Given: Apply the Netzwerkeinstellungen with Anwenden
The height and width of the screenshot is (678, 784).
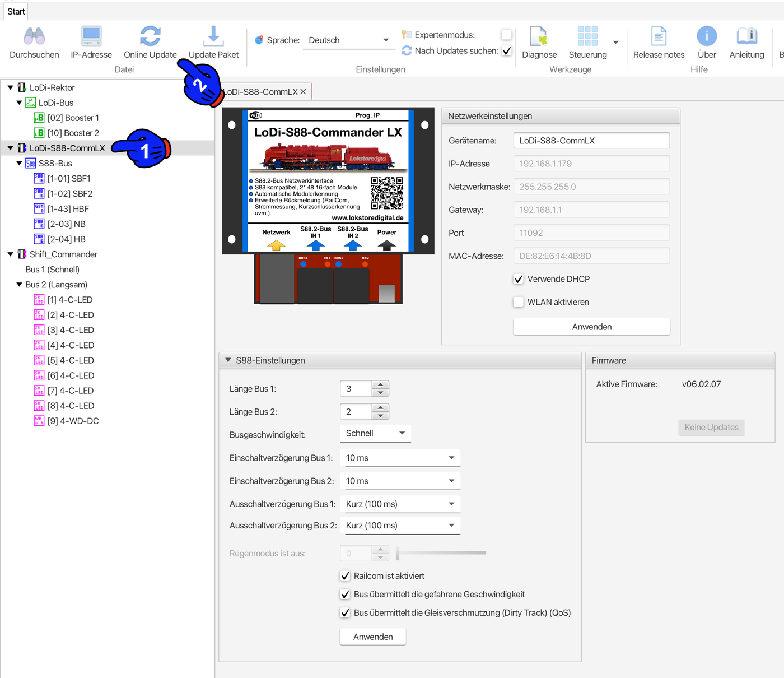Looking at the screenshot, I should [x=591, y=327].
